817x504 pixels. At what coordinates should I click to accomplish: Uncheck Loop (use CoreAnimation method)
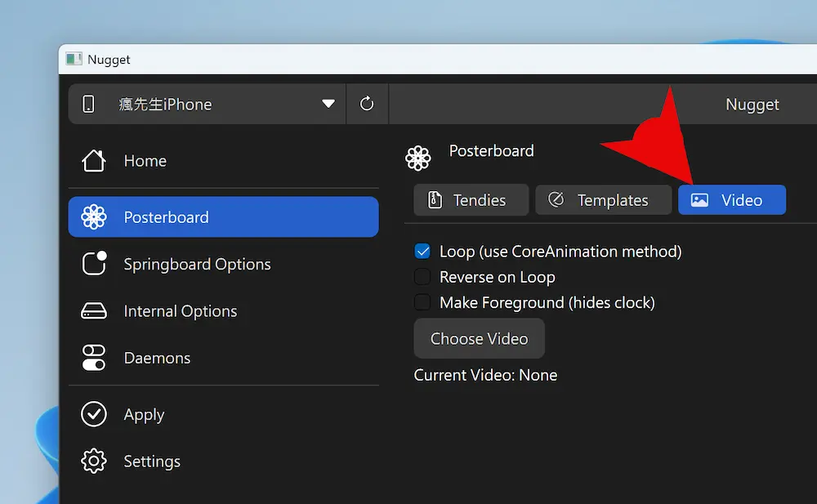click(x=422, y=252)
